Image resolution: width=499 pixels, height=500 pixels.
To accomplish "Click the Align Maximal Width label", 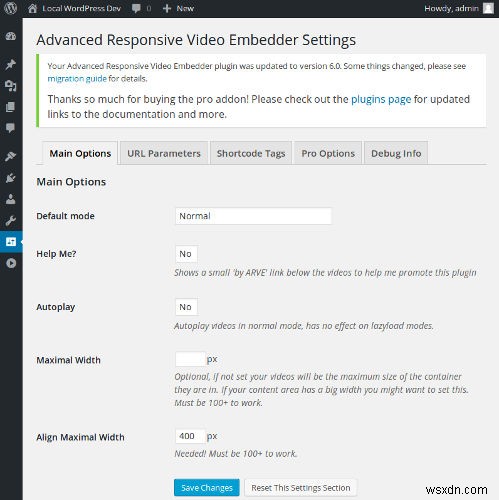I will (80, 437).
